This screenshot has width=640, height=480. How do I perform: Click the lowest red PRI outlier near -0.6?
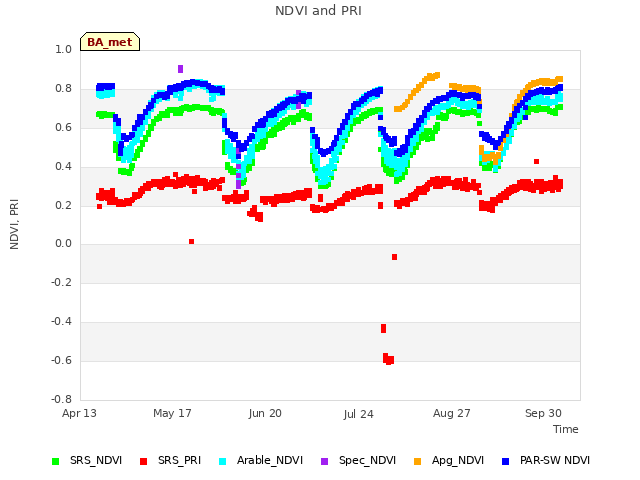[x=389, y=360]
